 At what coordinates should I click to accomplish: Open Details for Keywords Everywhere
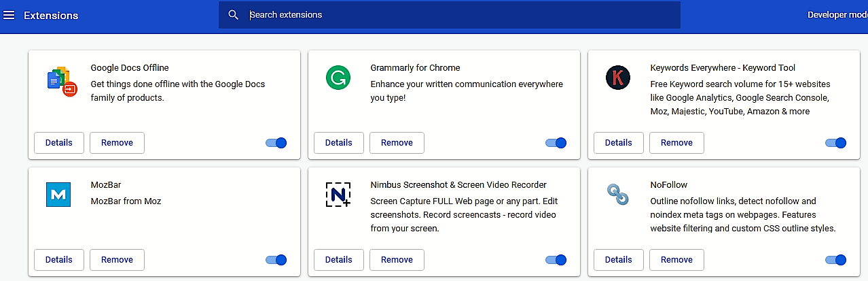(619, 143)
